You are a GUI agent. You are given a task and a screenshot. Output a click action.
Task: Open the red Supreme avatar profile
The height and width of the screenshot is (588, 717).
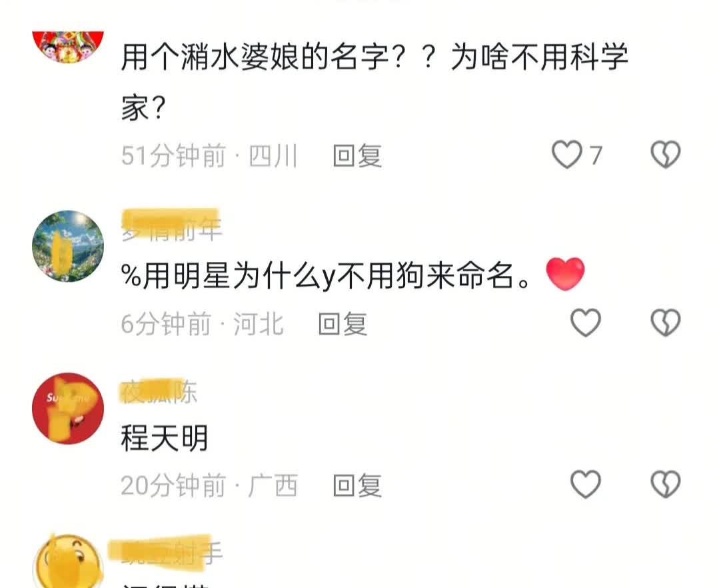pos(68,408)
